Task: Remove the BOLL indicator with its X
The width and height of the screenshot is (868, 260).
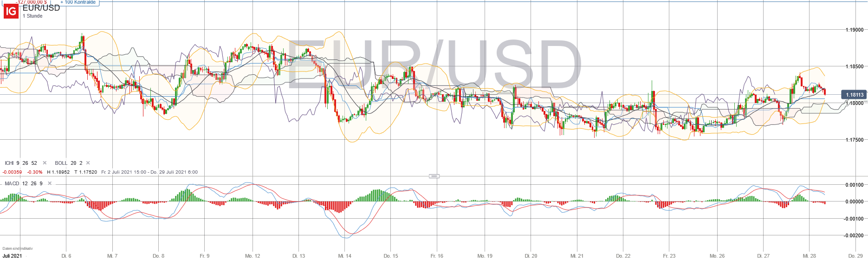Action: click(x=88, y=163)
